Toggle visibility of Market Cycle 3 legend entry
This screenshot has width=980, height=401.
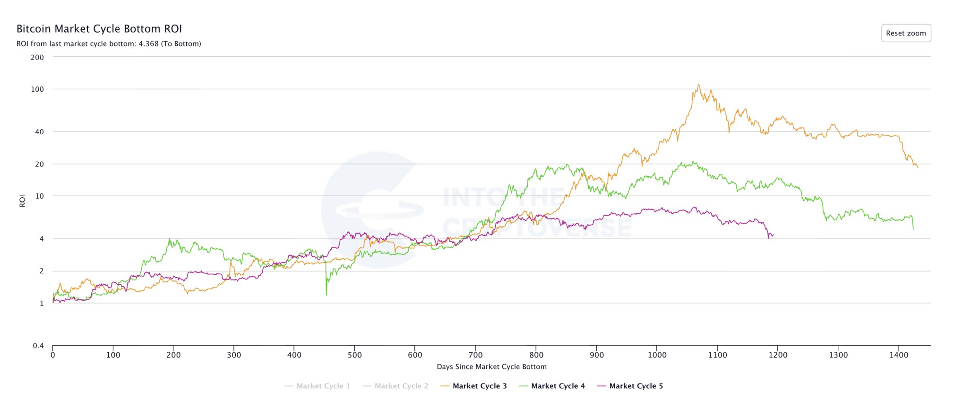point(479,386)
